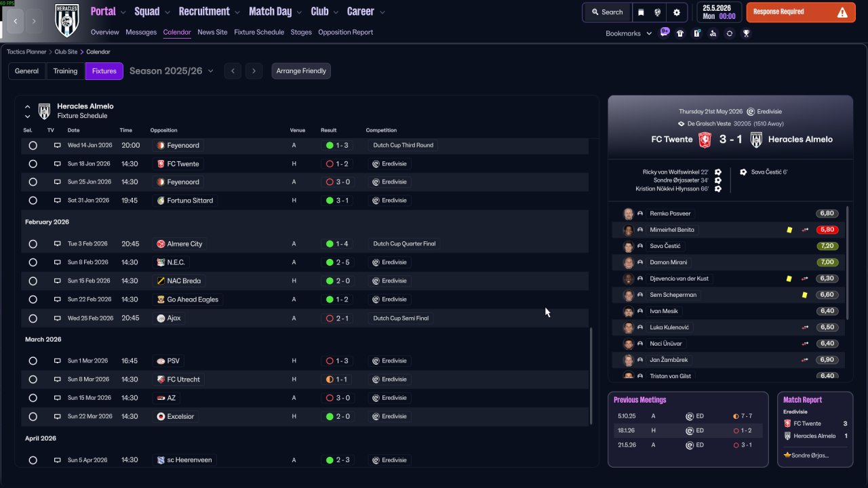This screenshot has height=488, width=868.
Task: Open the bookmark icon beside Search
Action: [x=642, y=12]
